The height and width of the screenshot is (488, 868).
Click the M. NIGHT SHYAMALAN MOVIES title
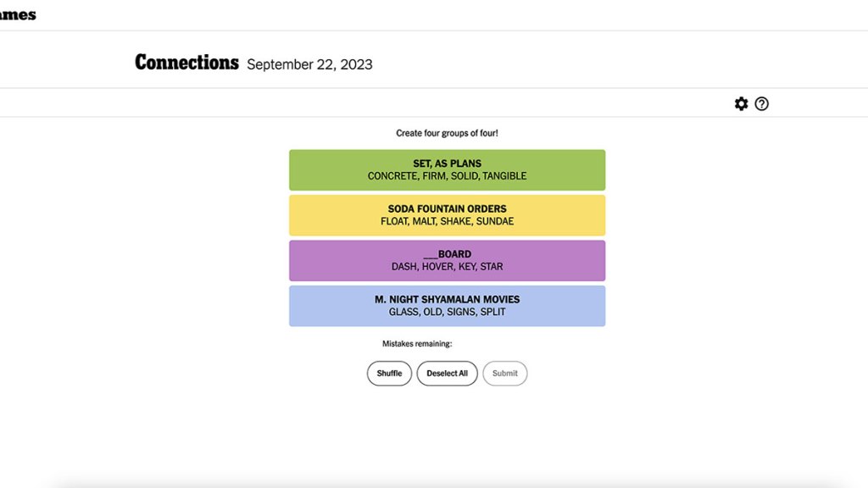[447, 300]
